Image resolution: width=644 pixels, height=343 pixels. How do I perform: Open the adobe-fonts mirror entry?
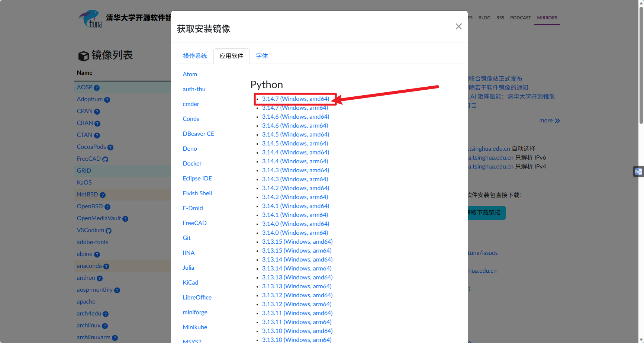pyautogui.click(x=93, y=242)
